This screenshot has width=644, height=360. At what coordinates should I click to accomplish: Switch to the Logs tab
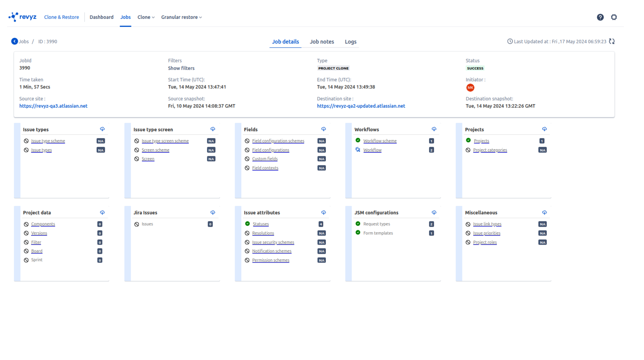(351, 42)
